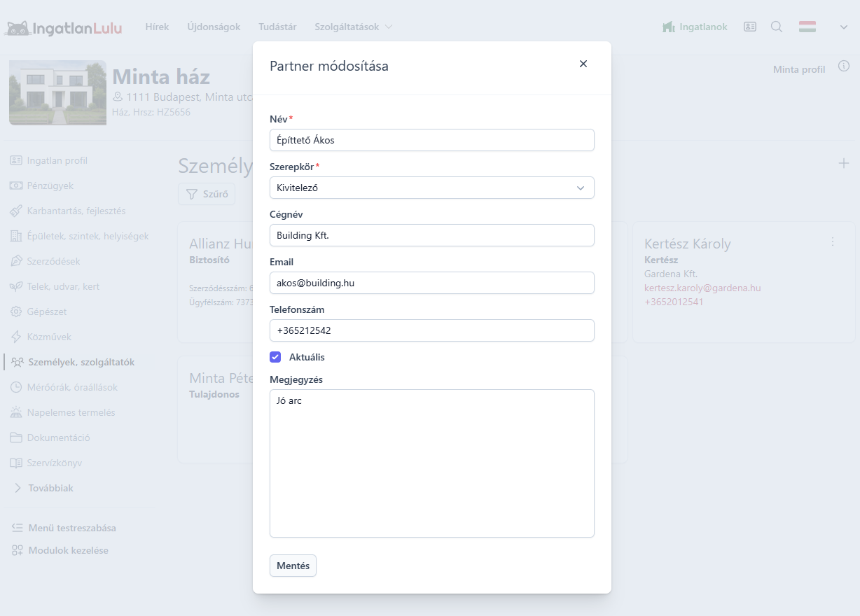Viewport: 860px width, 616px height.
Task: Open Ingatlan profil in sidebar
Action: (49, 160)
